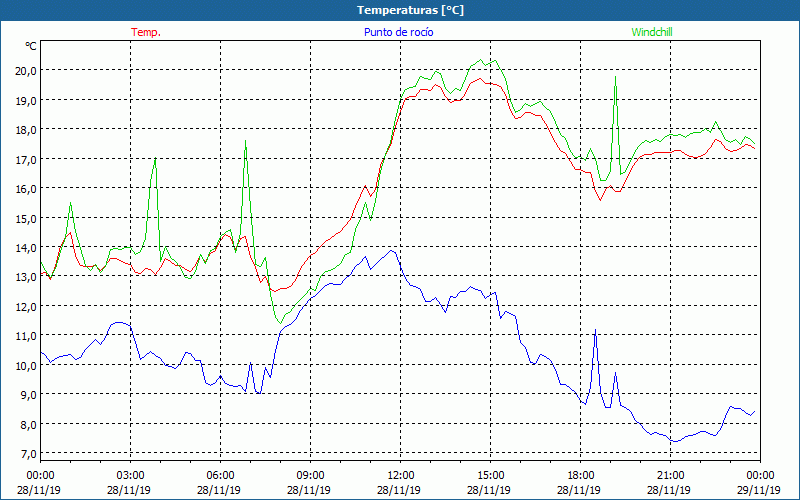Click the 17,0 y-axis value
This screenshot has height=500, width=800.
pos(27,159)
